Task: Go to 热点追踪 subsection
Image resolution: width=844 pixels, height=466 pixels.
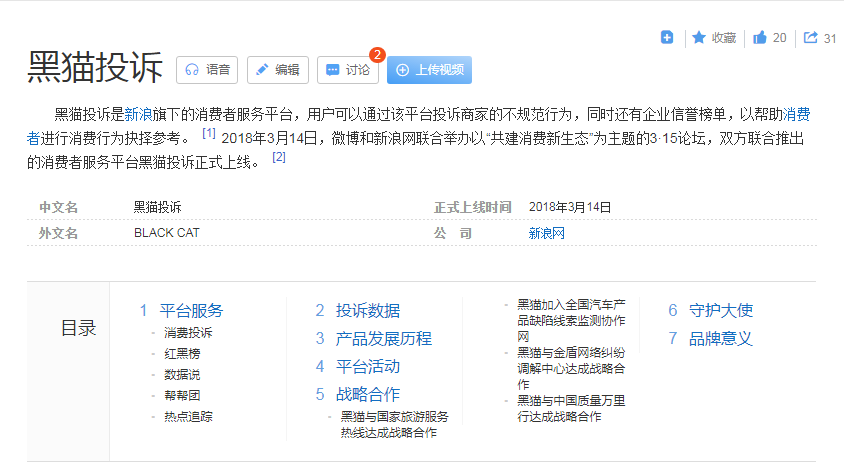Action: (x=188, y=416)
